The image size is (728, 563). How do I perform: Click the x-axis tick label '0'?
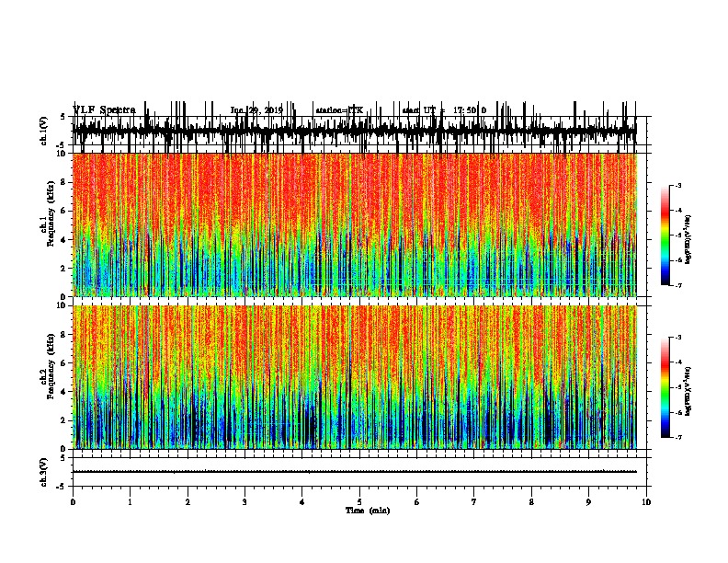[x=73, y=502]
